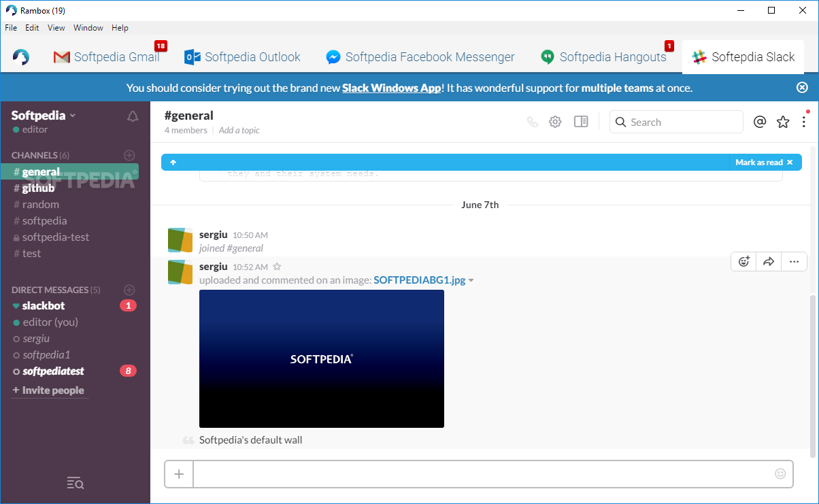
Task: Collapse the SOFTPEDIABG1.jpg image preview arrow
Action: click(x=471, y=280)
